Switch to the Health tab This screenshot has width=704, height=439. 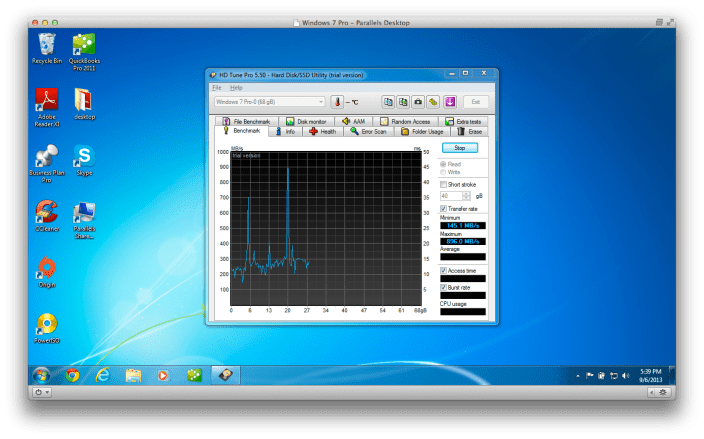coord(322,131)
